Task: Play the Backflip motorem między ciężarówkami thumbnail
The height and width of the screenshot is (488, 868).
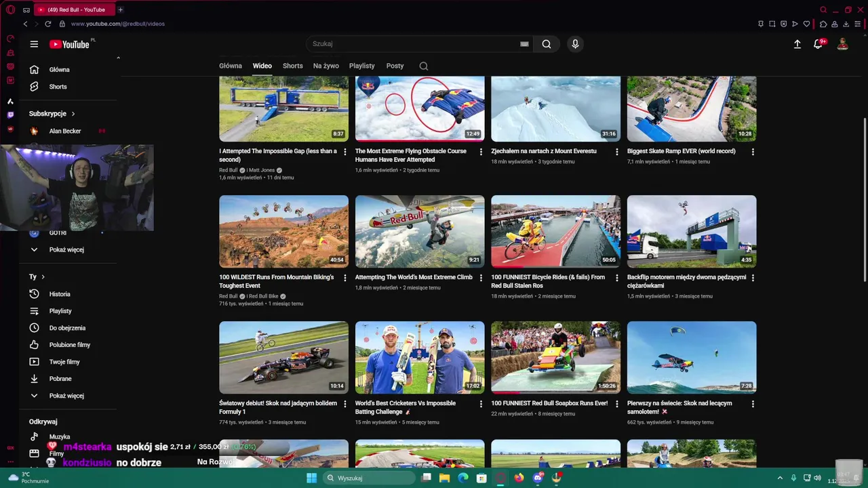Action: click(x=692, y=232)
